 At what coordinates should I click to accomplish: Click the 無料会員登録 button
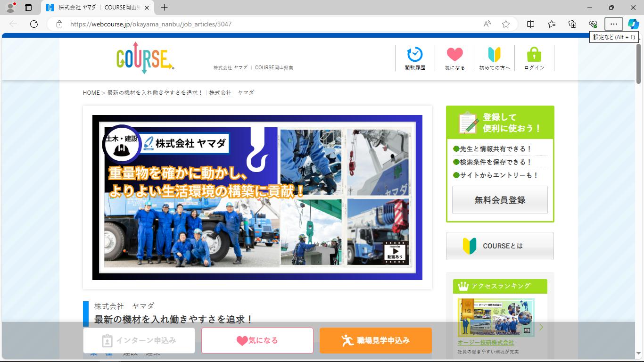coord(500,200)
